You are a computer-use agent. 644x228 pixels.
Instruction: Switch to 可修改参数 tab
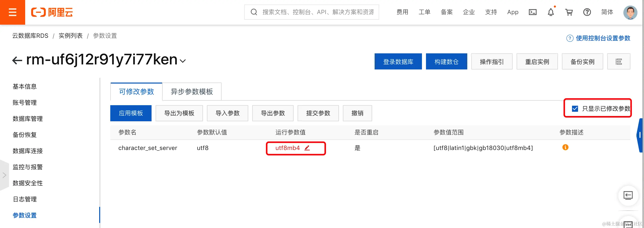[x=136, y=92]
